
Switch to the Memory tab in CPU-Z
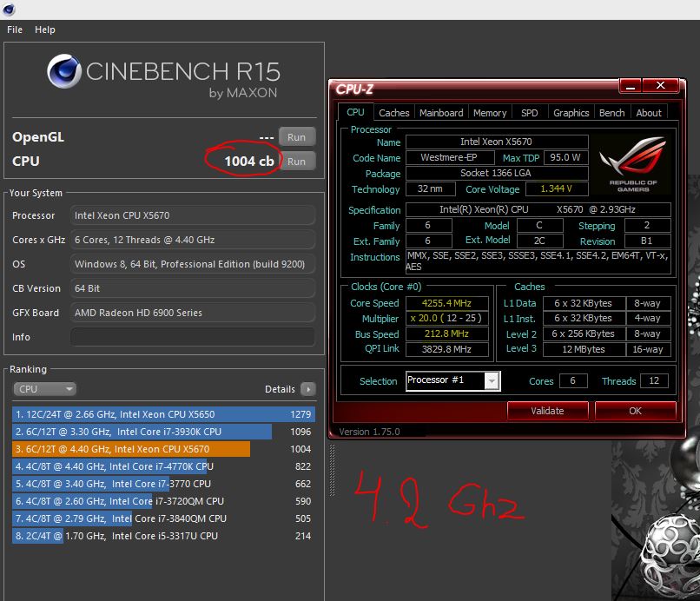(x=490, y=113)
